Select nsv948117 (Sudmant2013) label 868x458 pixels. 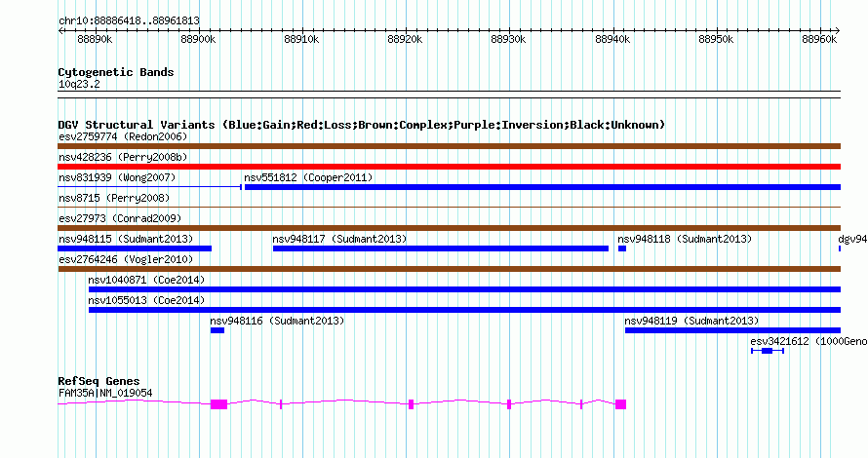pos(339,239)
